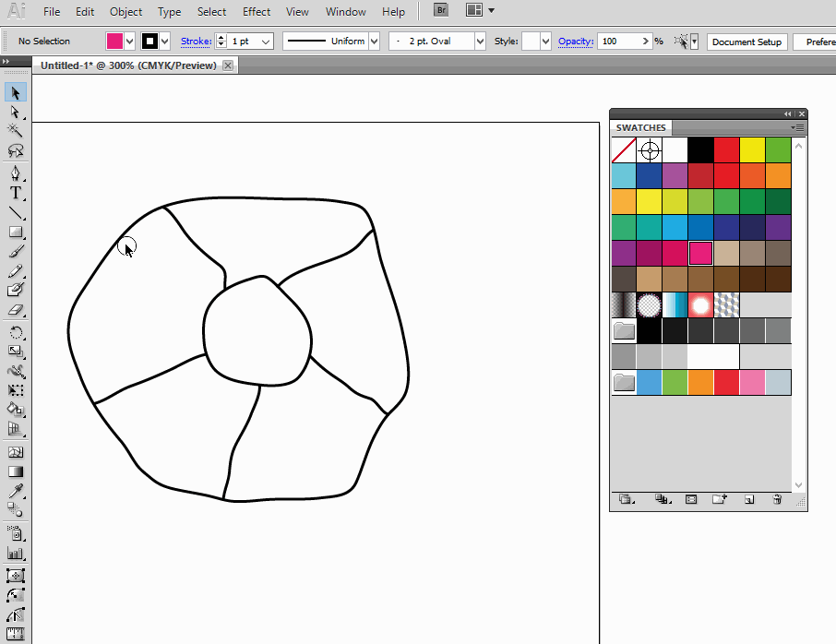Delete swatch using the trash icon
The height and width of the screenshot is (644, 836).
(x=777, y=499)
